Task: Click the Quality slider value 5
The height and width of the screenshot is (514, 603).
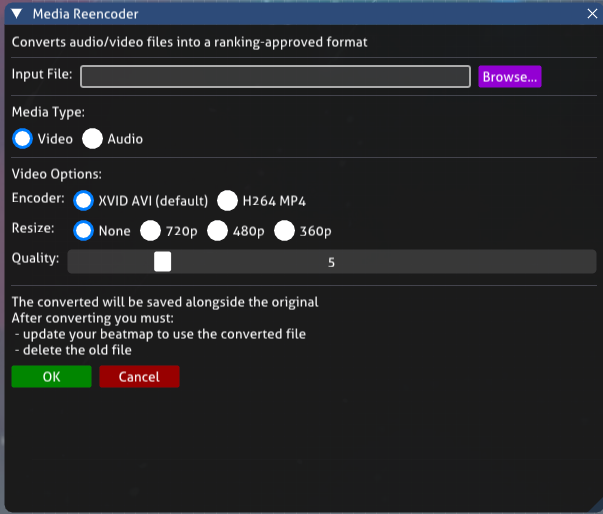Action: (x=331, y=263)
